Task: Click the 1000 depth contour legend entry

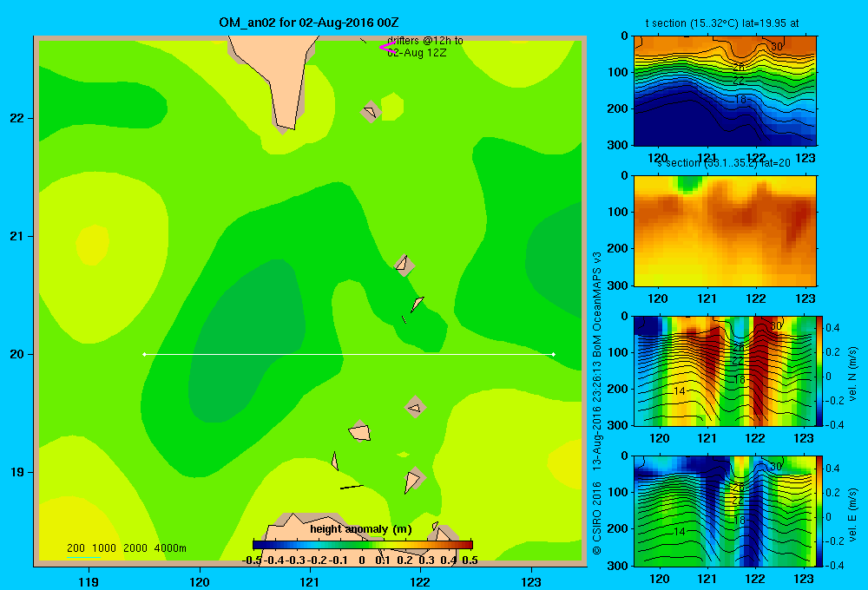Action: [x=104, y=548]
